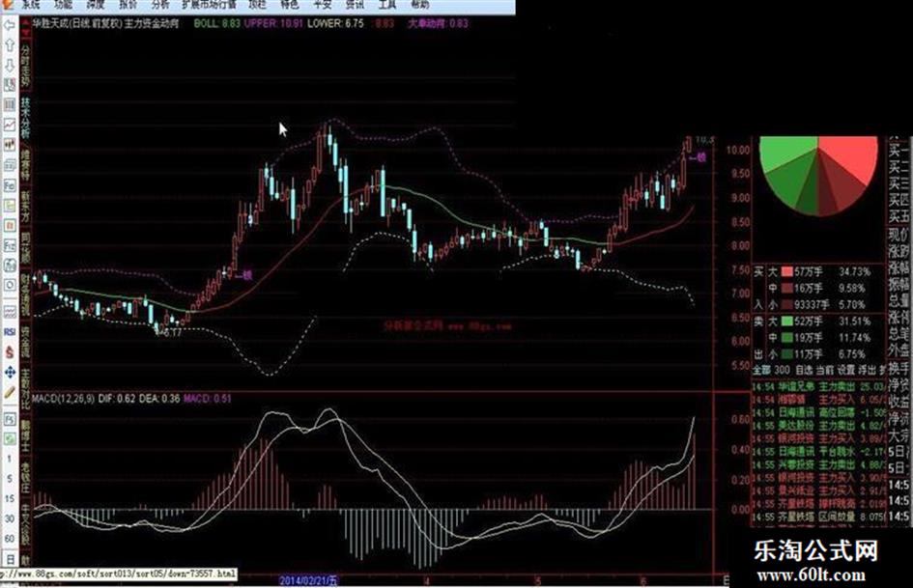Select the 30-minute period button
The width and height of the screenshot is (913, 588).
point(10,518)
